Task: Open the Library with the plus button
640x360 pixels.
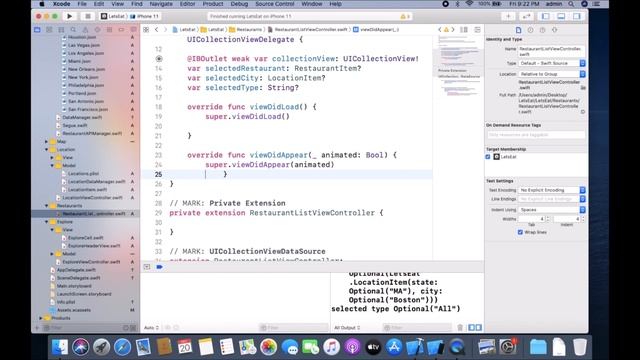Action: (508, 16)
